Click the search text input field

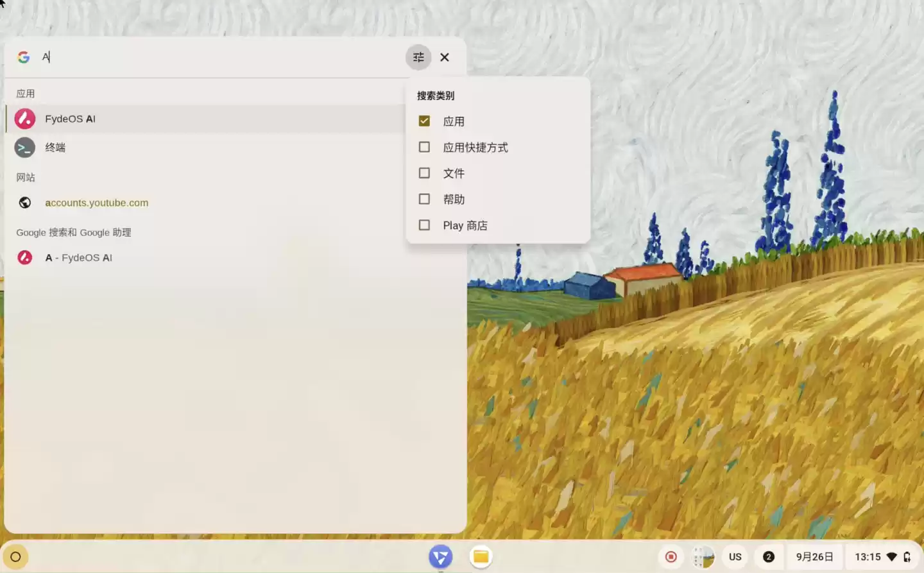click(218, 57)
